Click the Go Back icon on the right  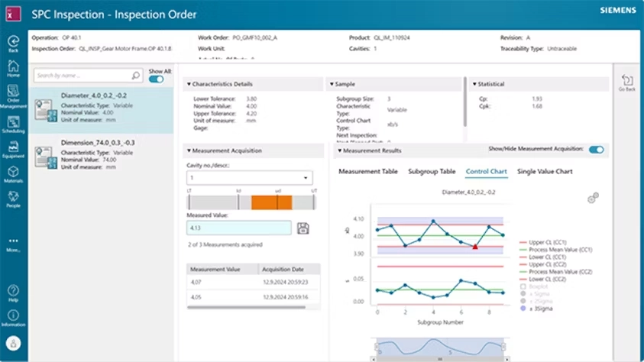627,82
